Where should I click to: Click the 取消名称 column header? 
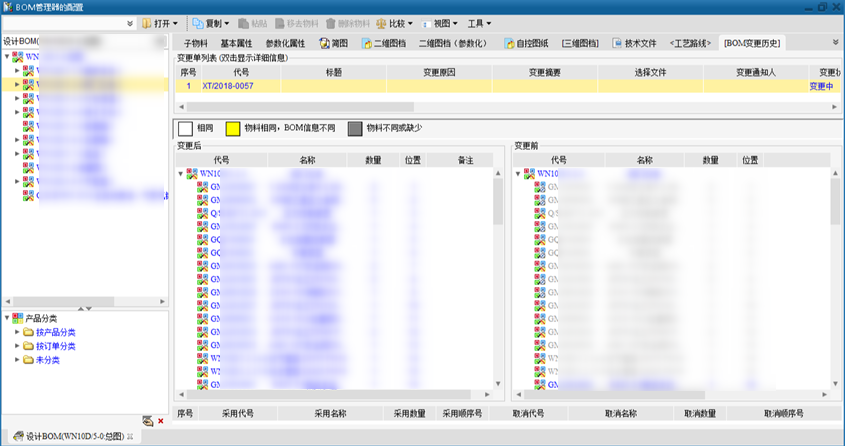[x=621, y=414]
